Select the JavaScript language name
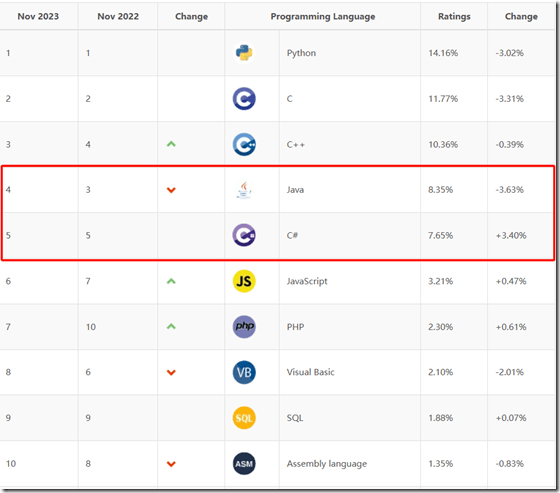 pyautogui.click(x=307, y=281)
